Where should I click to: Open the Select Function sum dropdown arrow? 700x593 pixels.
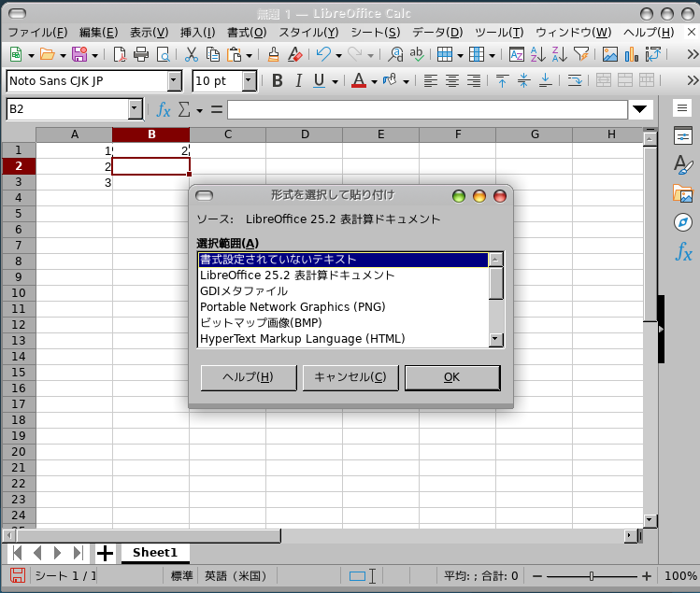200,110
